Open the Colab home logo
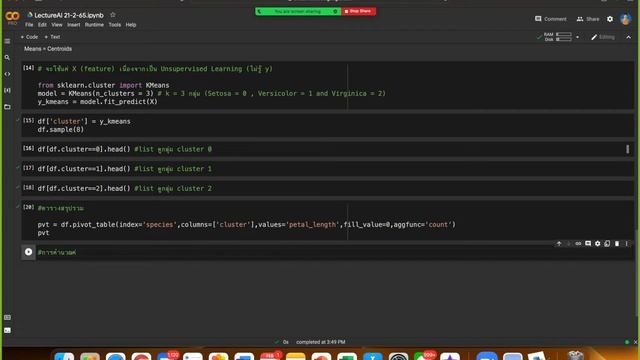 point(12,17)
